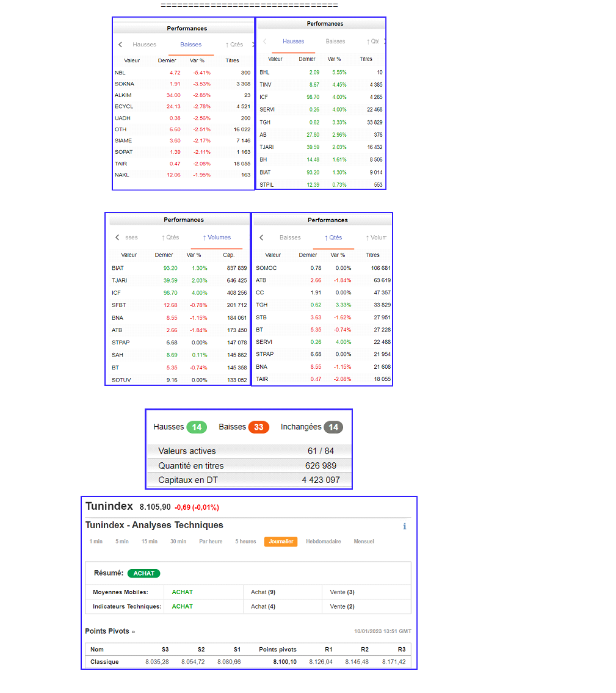Click left chevron in the Volumes-active panel
The image size is (616, 693).
117,238
